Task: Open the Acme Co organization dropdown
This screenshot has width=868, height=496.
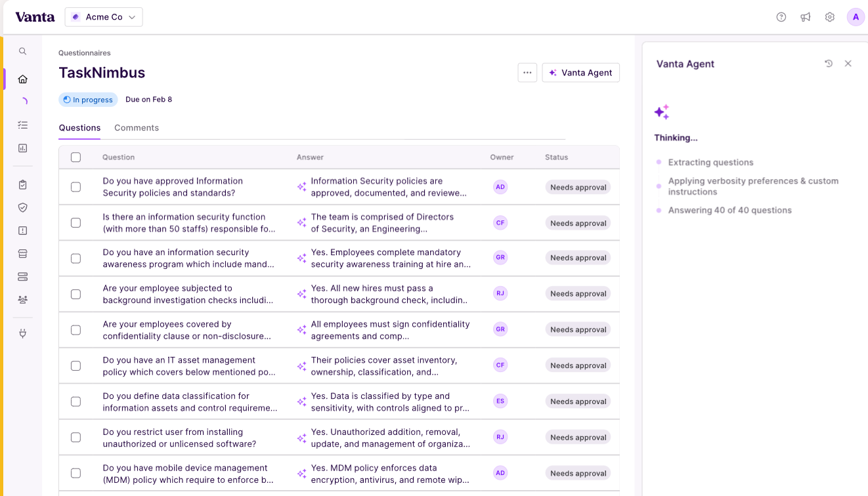Action: (x=104, y=17)
